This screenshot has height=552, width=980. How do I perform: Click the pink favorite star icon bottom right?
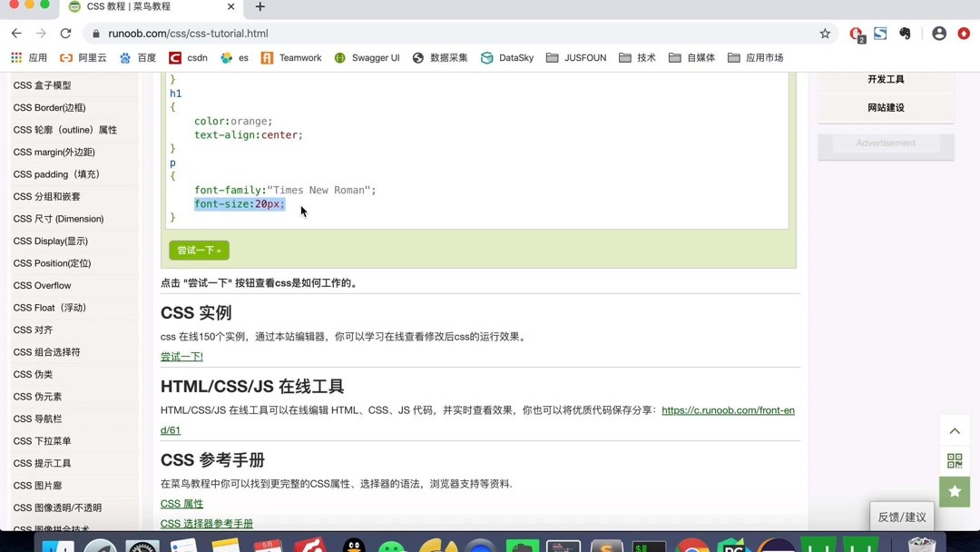click(954, 491)
